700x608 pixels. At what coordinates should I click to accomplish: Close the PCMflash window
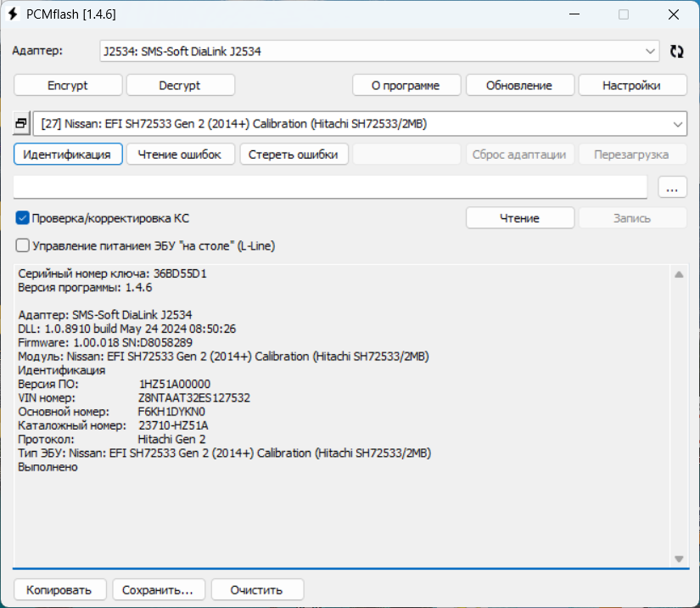(674, 14)
